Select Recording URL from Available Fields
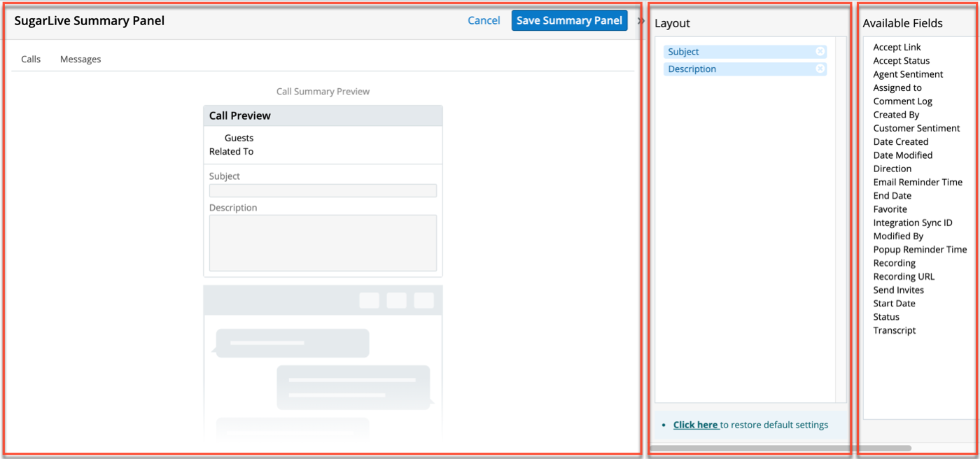This screenshot has height=459, width=980. (x=903, y=276)
